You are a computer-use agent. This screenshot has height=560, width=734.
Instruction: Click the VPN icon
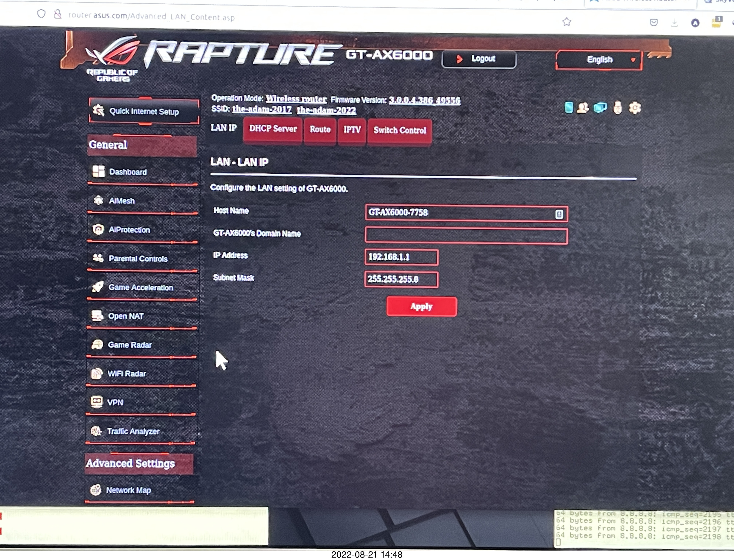(x=97, y=402)
